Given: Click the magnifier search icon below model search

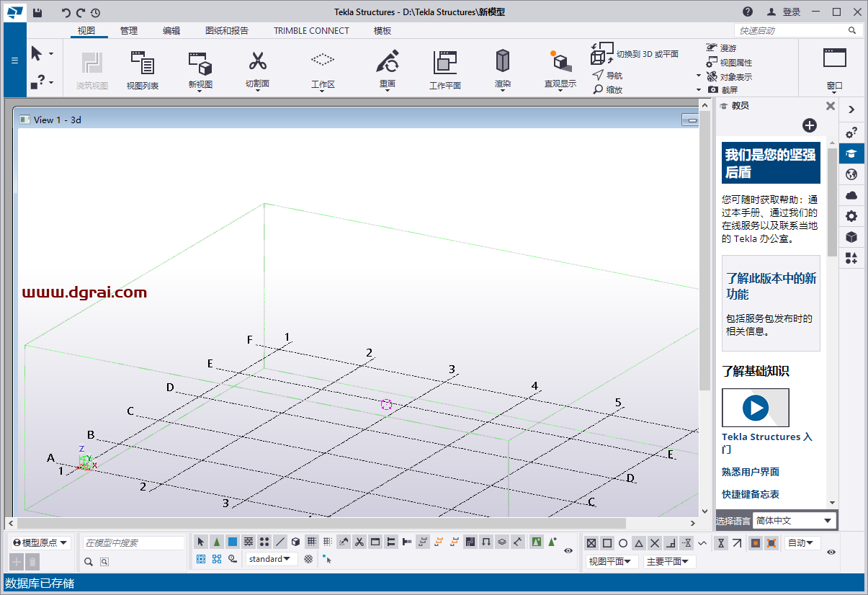Looking at the screenshot, I should [x=89, y=562].
